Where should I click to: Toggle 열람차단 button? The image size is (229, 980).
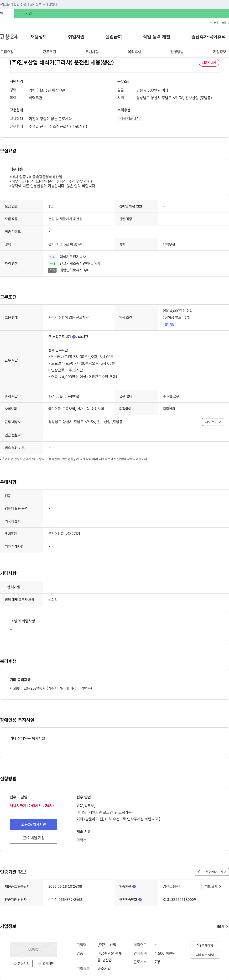(46, 963)
